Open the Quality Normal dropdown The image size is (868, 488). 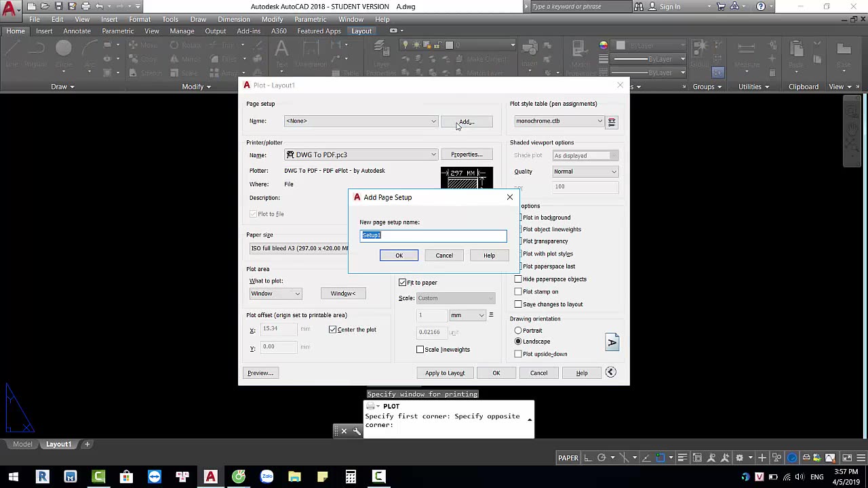click(x=585, y=171)
